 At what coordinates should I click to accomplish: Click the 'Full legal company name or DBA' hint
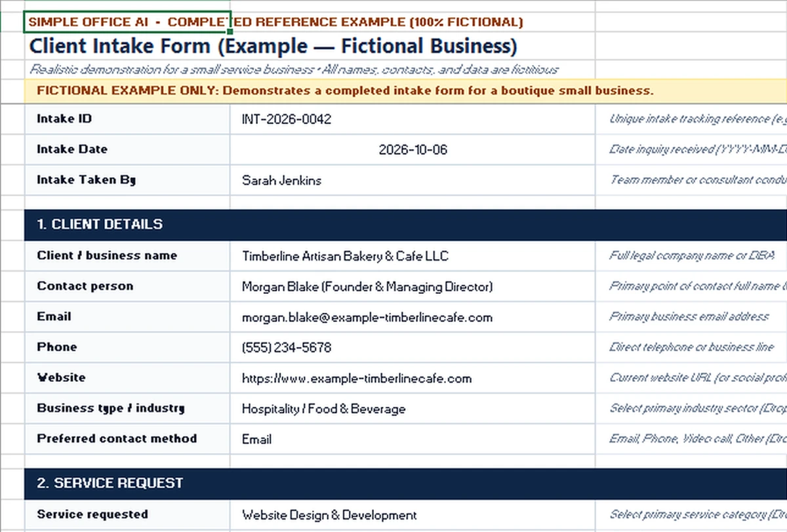point(692,256)
